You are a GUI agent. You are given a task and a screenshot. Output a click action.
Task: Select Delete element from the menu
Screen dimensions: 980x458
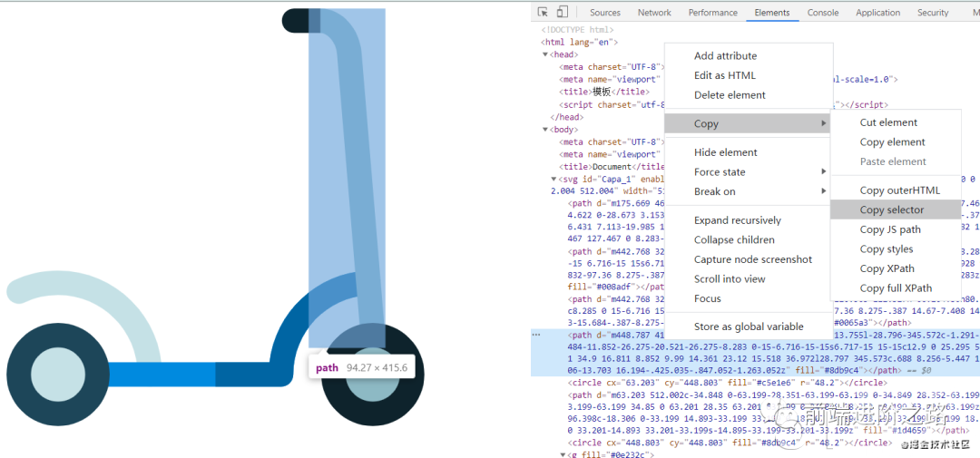tap(730, 95)
